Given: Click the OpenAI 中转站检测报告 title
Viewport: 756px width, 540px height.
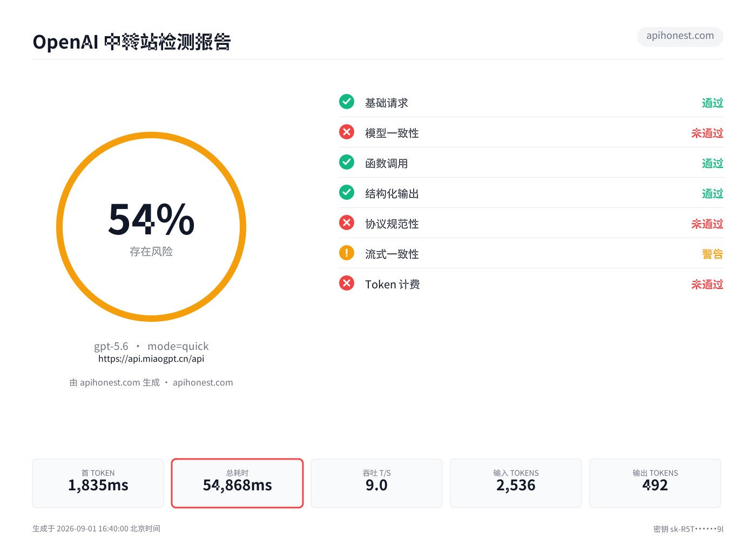Looking at the screenshot, I should click(132, 42).
